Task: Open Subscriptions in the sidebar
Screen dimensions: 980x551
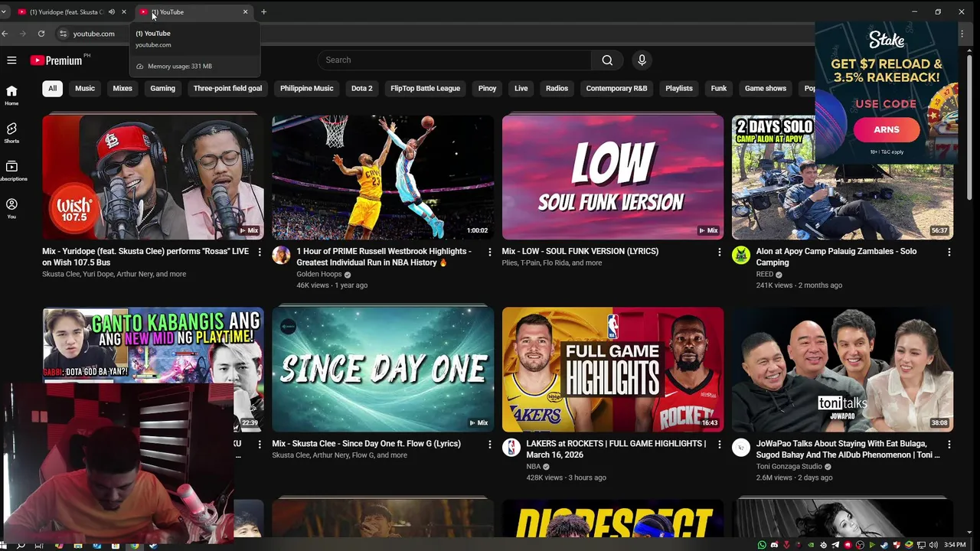Action: (x=11, y=171)
